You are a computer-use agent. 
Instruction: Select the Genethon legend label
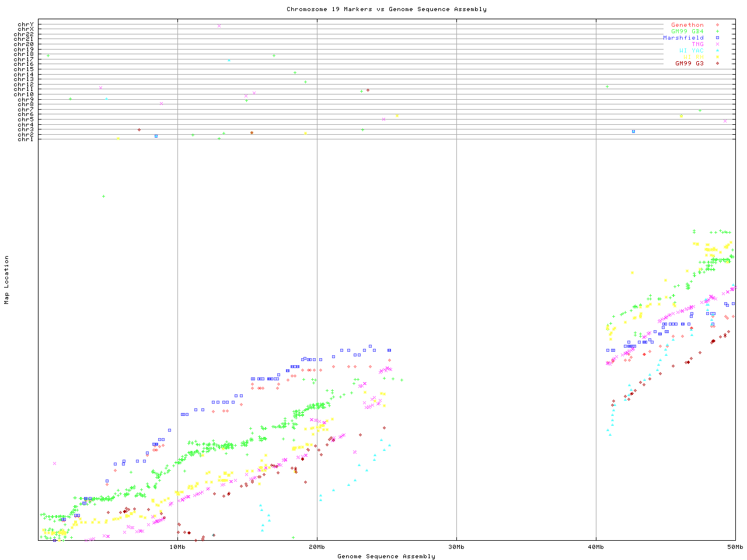pos(687,25)
